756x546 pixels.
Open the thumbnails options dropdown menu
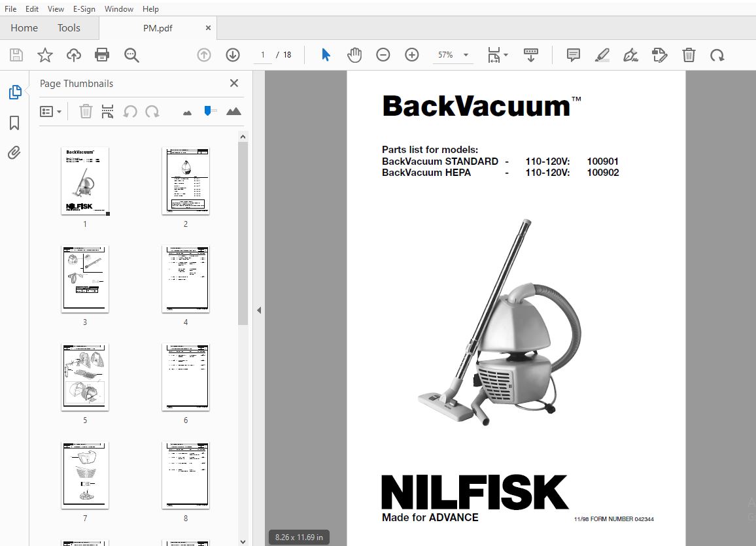click(x=50, y=111)
